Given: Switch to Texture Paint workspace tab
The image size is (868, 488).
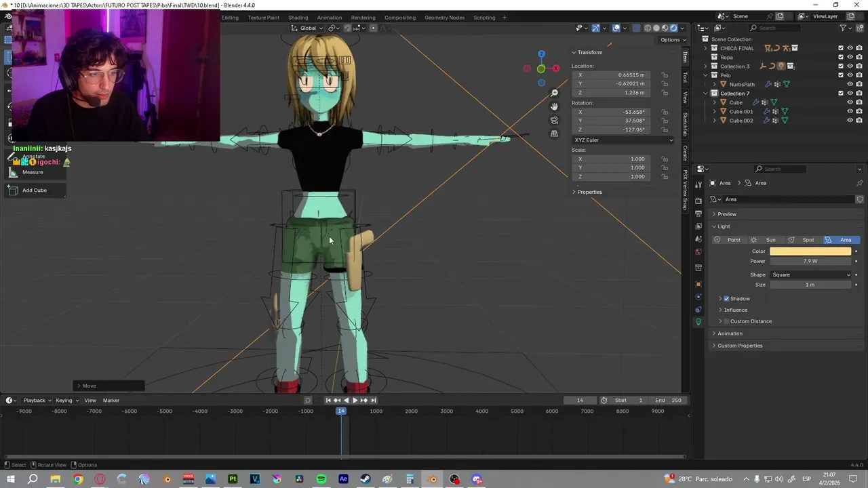Looking at the screenshot, I should [263, 18].
